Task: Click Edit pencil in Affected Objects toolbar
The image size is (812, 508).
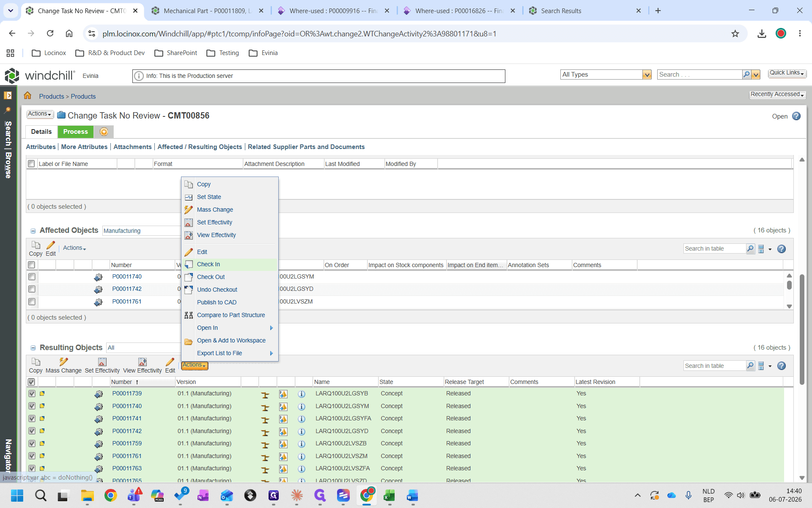Action: click(51, 245)
